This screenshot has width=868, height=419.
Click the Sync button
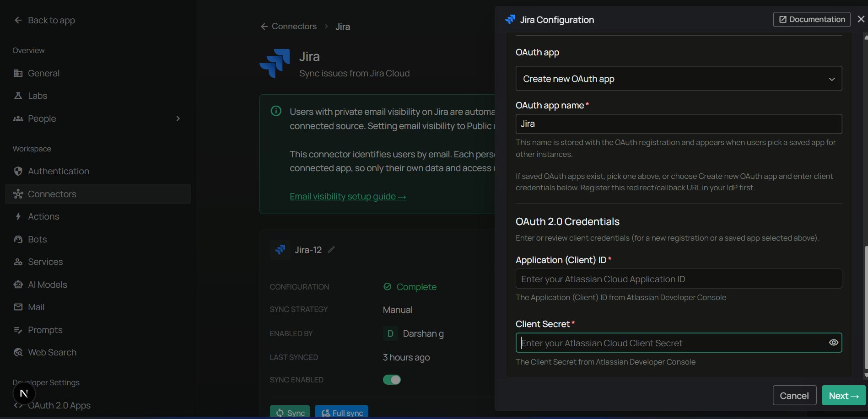(x=290, y=412)
